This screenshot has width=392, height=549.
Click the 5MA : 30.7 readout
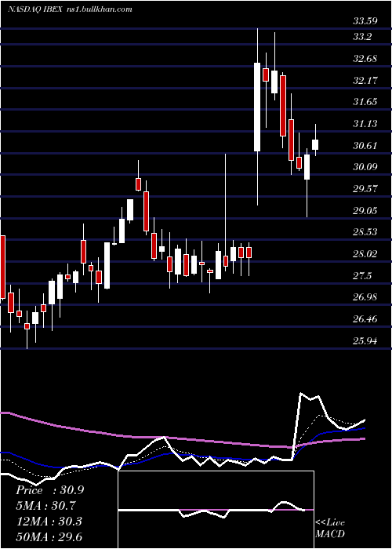tap(45, 506)
